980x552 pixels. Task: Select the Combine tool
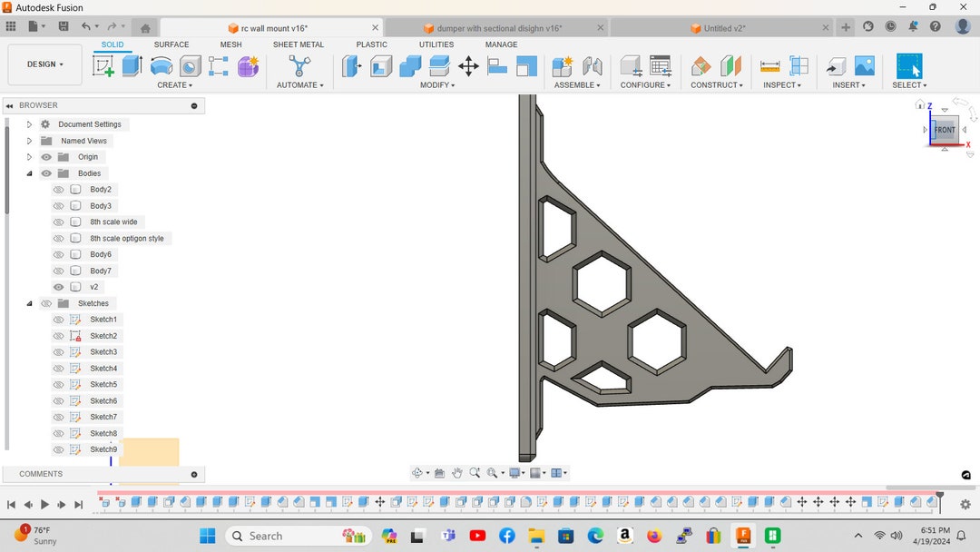(410, 65)
